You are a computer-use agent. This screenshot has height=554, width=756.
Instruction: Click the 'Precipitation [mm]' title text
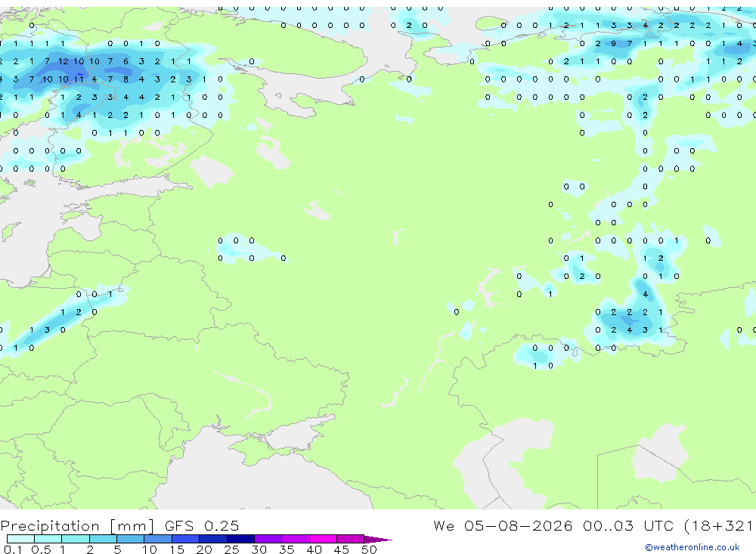click(77, 525)
